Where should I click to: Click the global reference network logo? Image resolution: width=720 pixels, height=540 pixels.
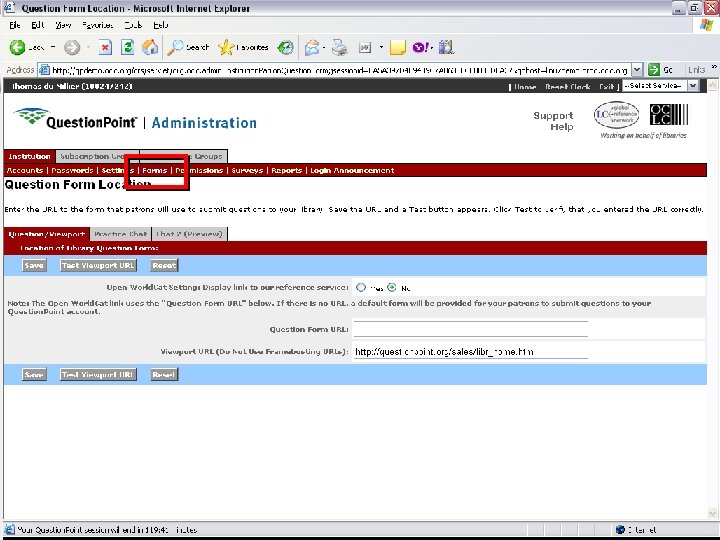[x=616, y=114]
